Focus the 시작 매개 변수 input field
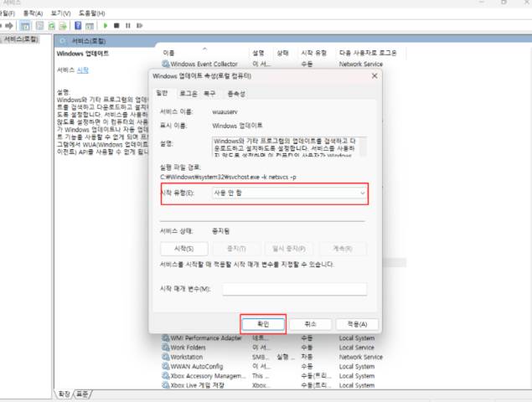Image resolution: width=532 pixels, height=402 pixels. [295, 289]
